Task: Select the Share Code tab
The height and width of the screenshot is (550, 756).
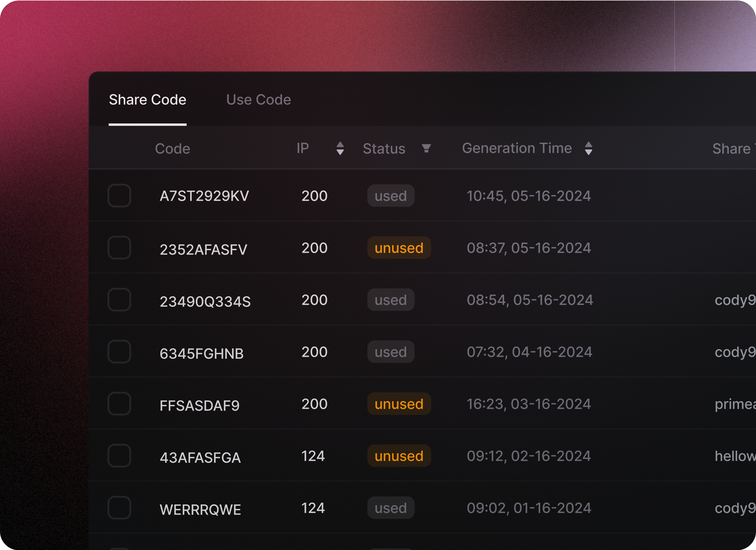Action: tap(148, 99)
